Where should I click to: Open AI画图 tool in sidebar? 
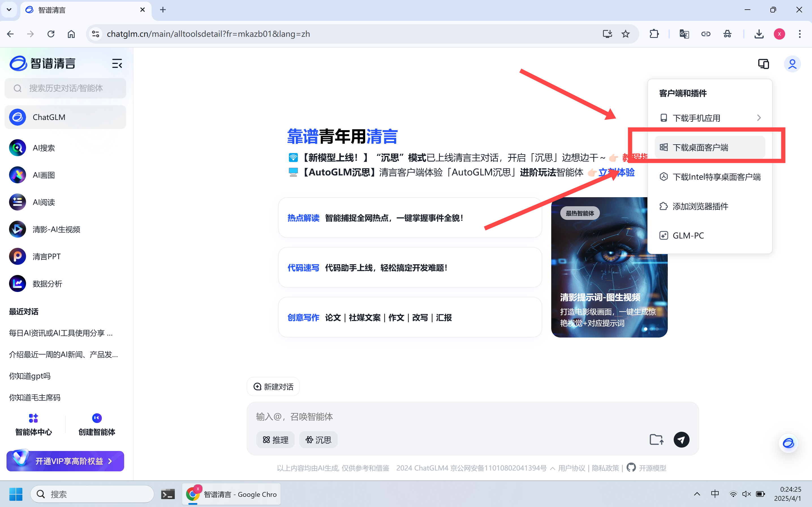coord(44,175)
